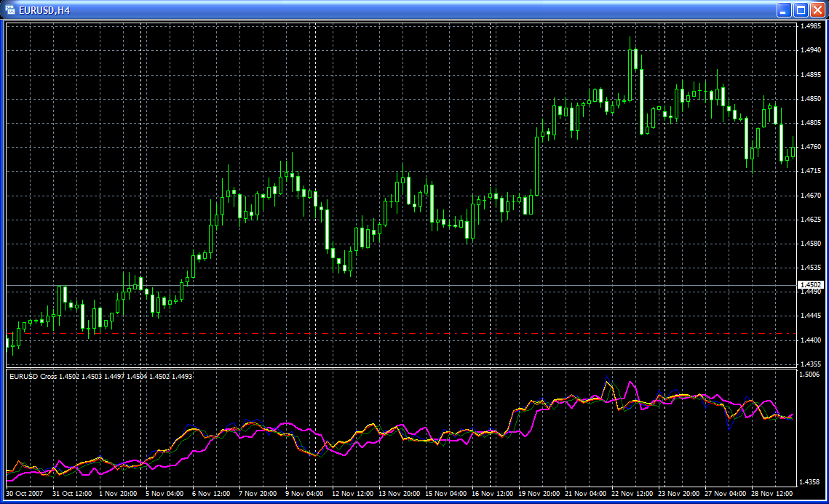
Task: Select the red dashed horizontal line
Action: pos(364,334)
